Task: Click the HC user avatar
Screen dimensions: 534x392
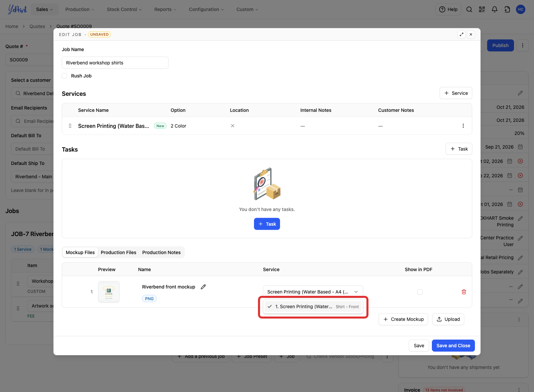Action: 520,9
